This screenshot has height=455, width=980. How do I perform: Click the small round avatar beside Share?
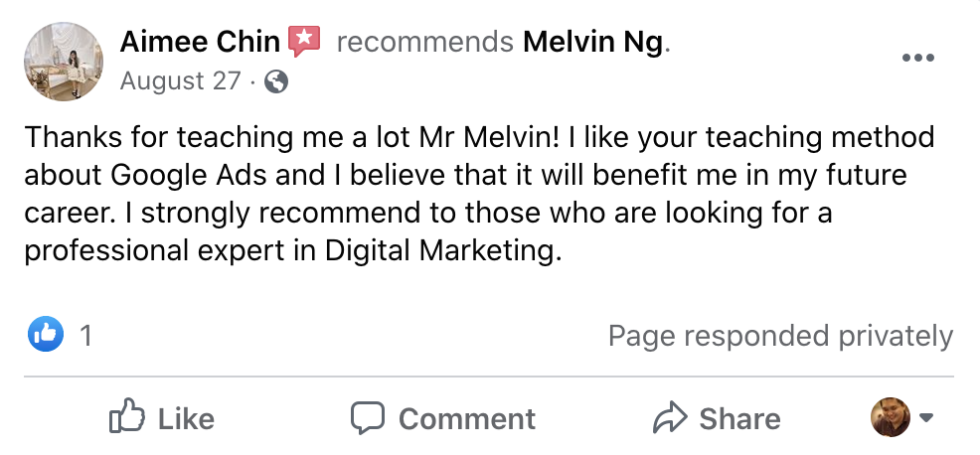coord(890,417)
